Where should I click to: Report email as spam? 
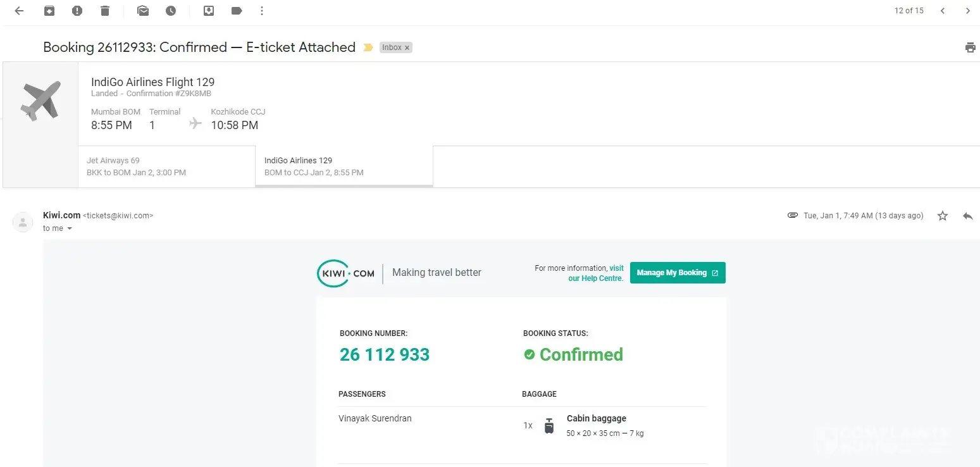(77, 11)
